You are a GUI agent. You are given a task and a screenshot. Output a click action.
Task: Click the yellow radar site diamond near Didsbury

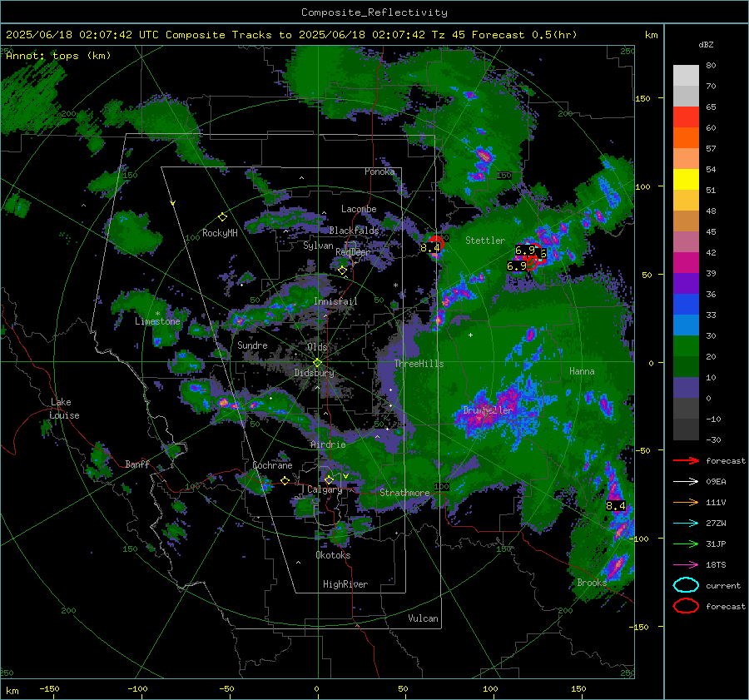[x=317, y=363]
